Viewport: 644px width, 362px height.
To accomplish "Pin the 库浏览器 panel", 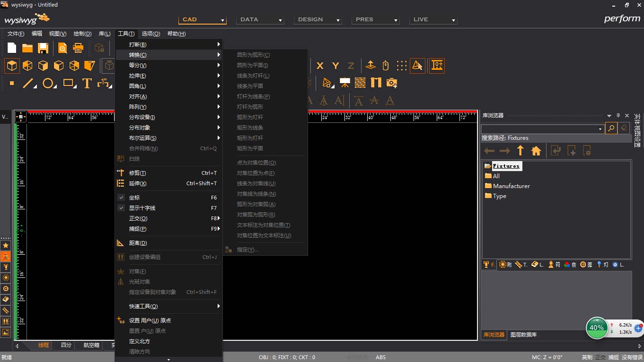I will click(x=618, y=115).
